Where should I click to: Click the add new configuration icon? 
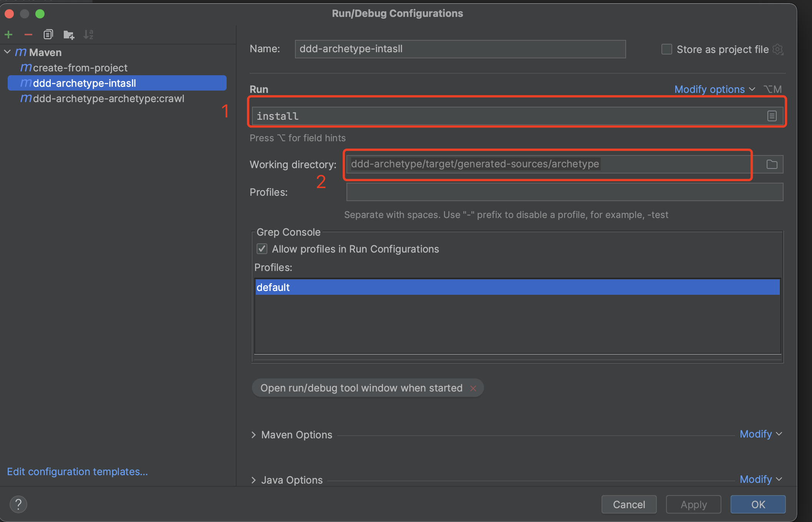click(x=10, y=34)
